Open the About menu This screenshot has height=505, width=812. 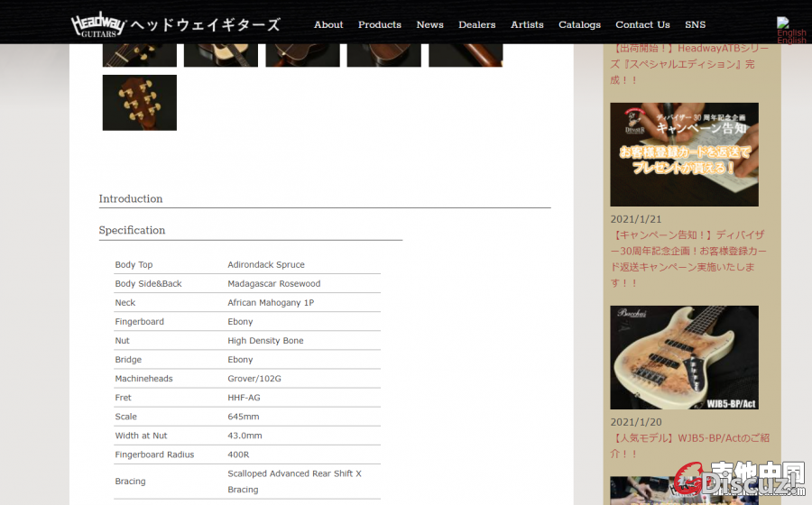click(328, 24)
